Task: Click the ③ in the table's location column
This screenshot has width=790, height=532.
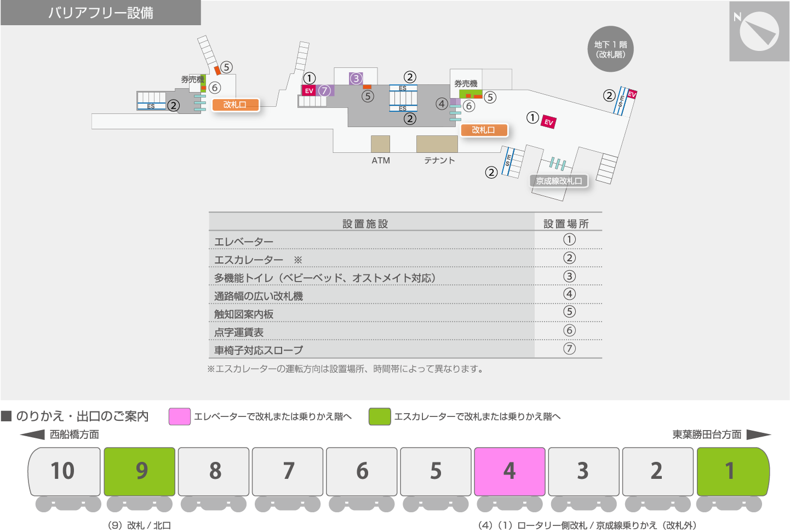Action: point(569,276)
